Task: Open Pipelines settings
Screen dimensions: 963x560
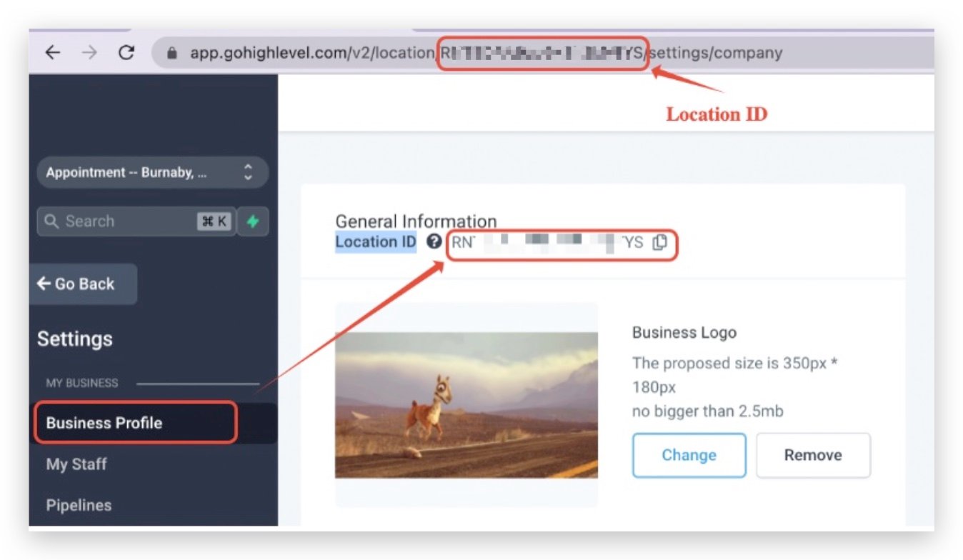Action: [79, 506]
